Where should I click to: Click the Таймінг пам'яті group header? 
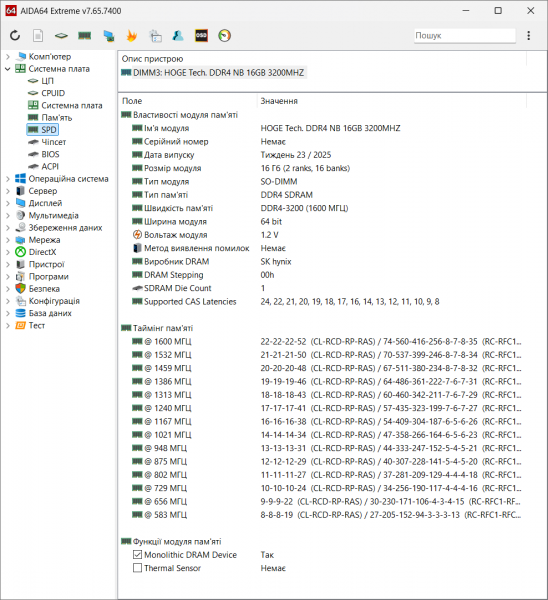pyautogui.click(x=157, y=328)
